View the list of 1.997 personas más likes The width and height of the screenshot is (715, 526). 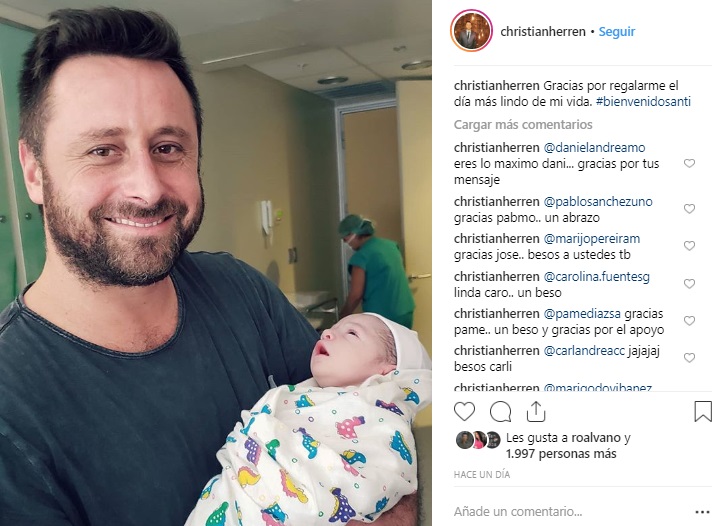point(561,454)
